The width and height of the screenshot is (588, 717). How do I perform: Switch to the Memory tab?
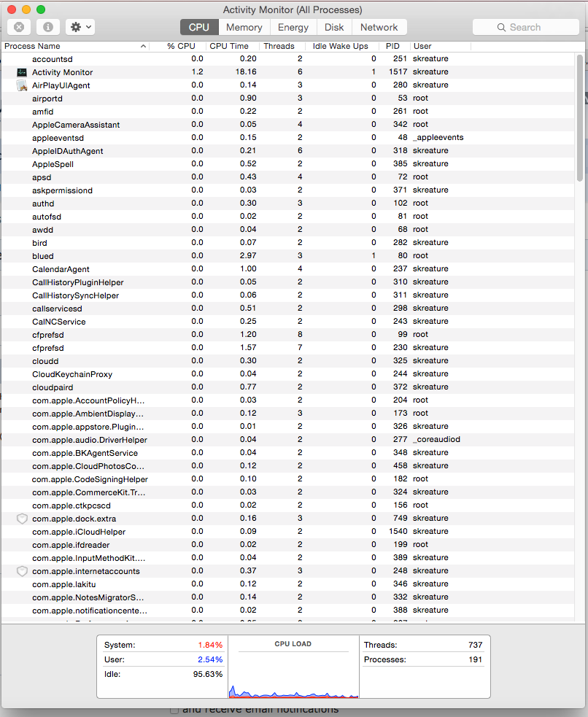click(244, 27)
